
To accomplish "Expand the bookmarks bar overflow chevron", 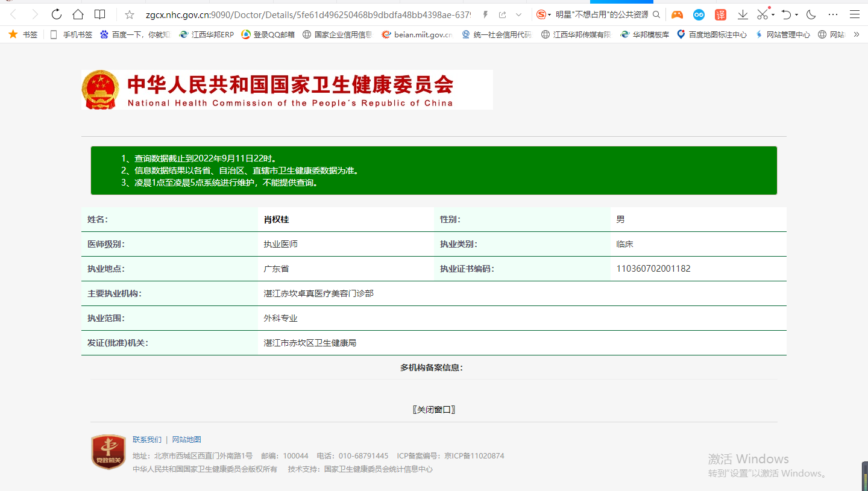I will click(857, 34).
